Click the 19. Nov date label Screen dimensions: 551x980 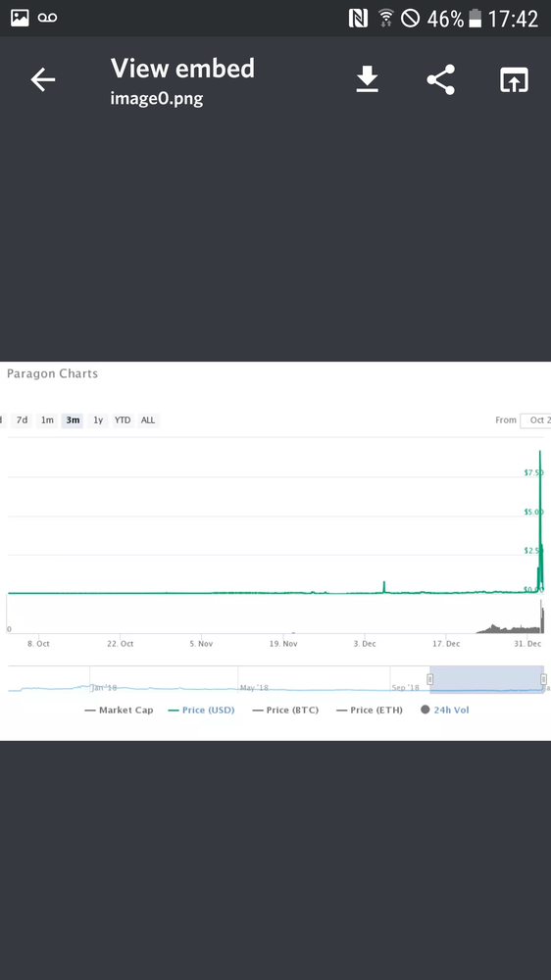pos(283,644)
